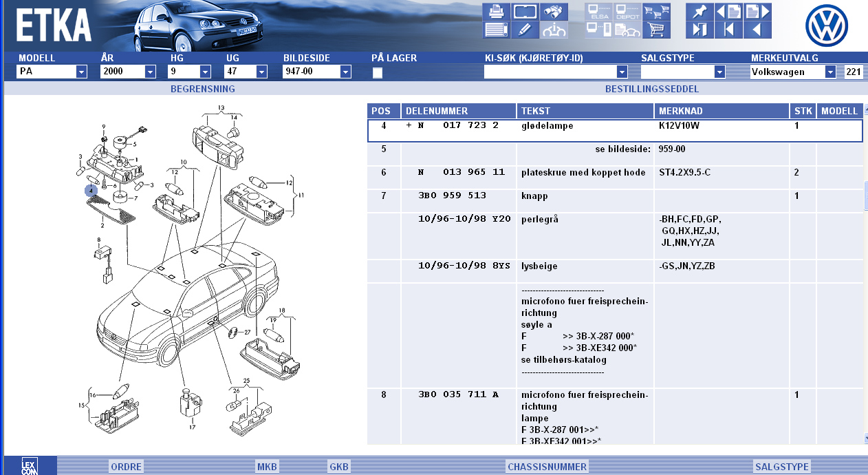
Task: Open the DEPOT connection icon
Action: [x=627, y=12]
